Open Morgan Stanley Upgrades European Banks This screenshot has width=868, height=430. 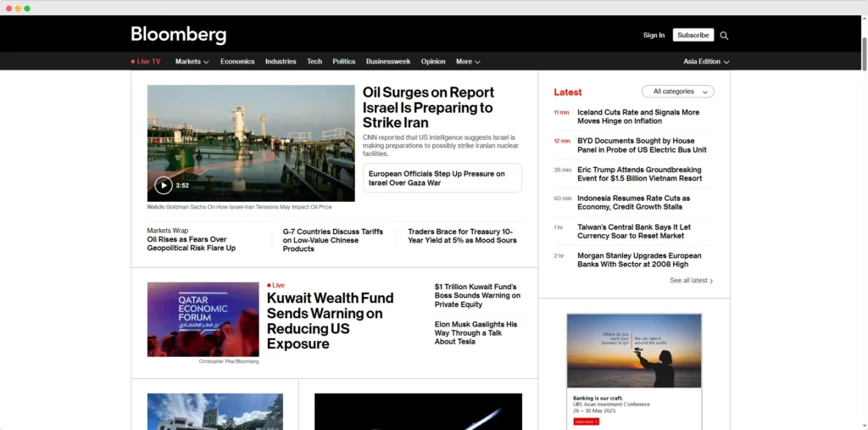pos(639,260)
